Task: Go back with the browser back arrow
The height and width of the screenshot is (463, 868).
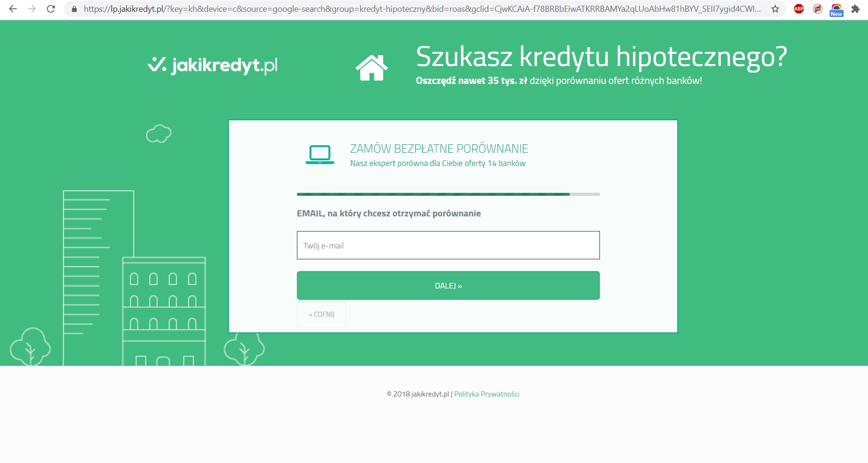Action: 13,8
